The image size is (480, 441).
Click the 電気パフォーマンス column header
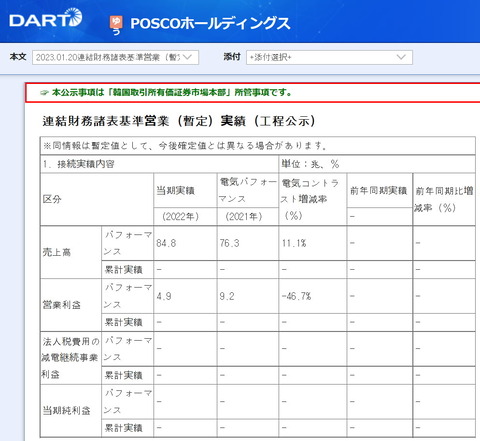pyautogui.click(x=248, y=190)
